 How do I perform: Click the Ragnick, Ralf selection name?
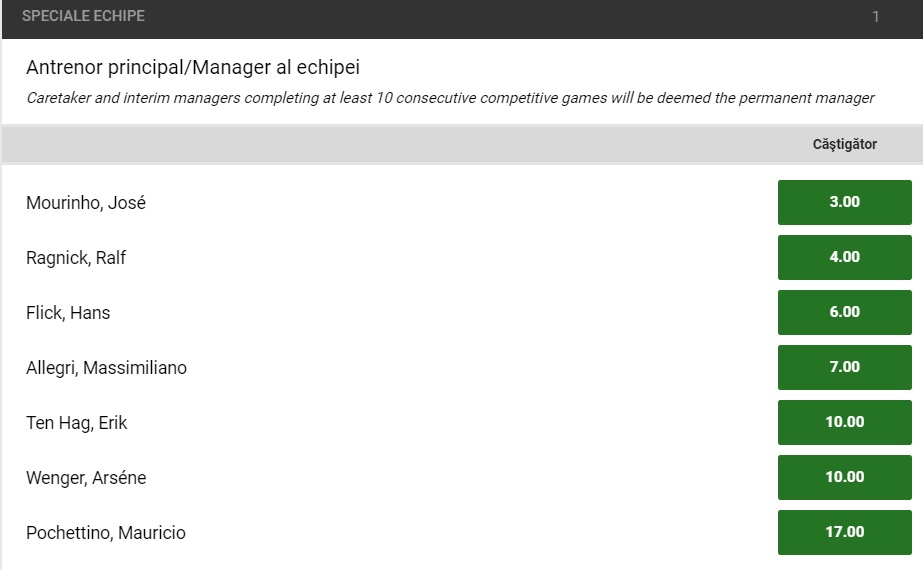coord(76,258)
